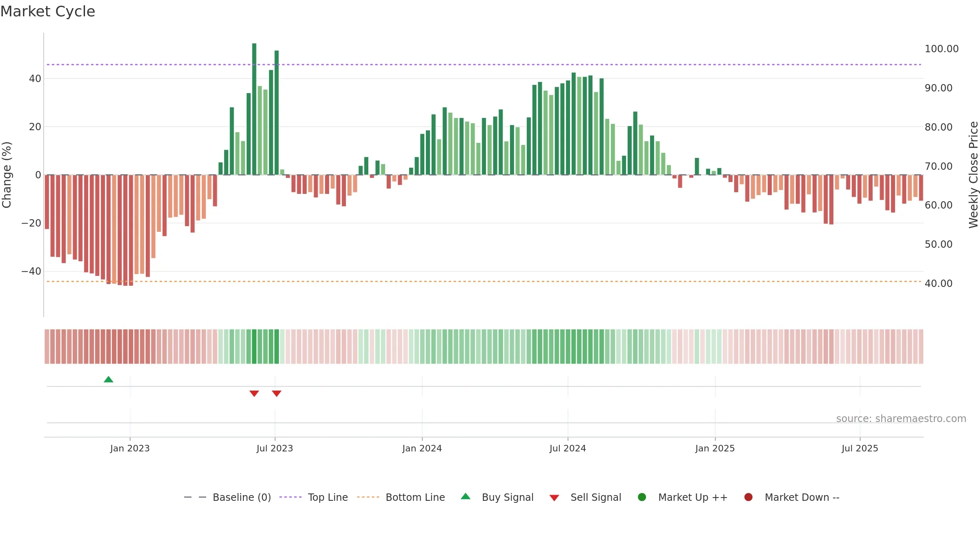980x551 pixels.
Task: Click the 60.00 price tick label
Action: point(939,205)
